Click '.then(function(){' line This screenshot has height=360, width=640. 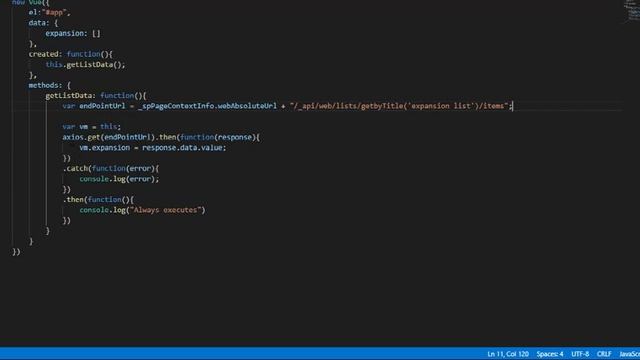tap(98, 200)
